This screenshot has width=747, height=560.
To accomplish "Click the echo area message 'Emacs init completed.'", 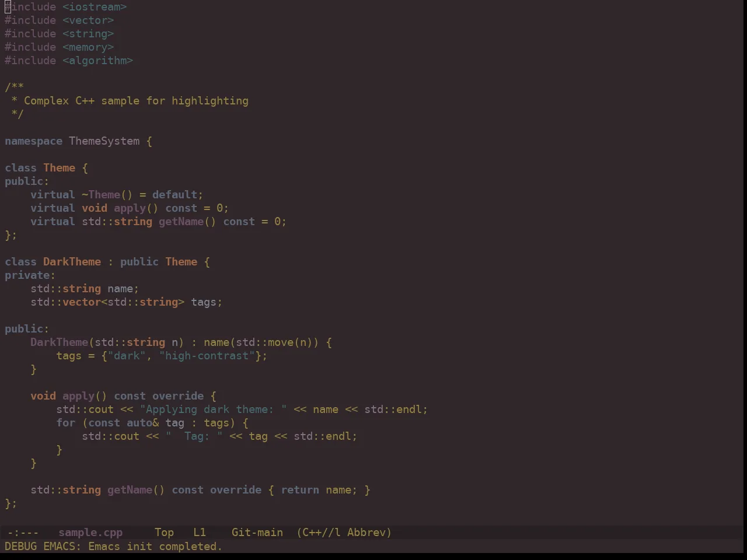I will click(x=155, y=547).
